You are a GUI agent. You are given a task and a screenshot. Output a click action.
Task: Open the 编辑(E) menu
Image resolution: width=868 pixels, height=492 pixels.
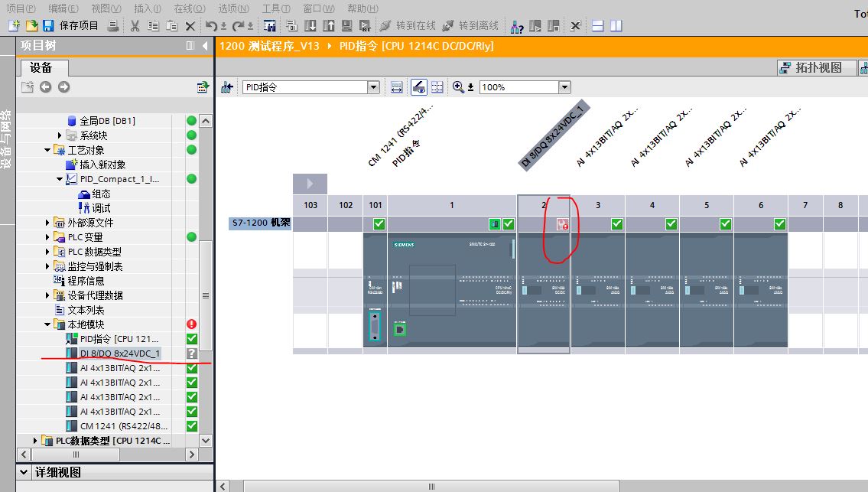tap(63, 8)
